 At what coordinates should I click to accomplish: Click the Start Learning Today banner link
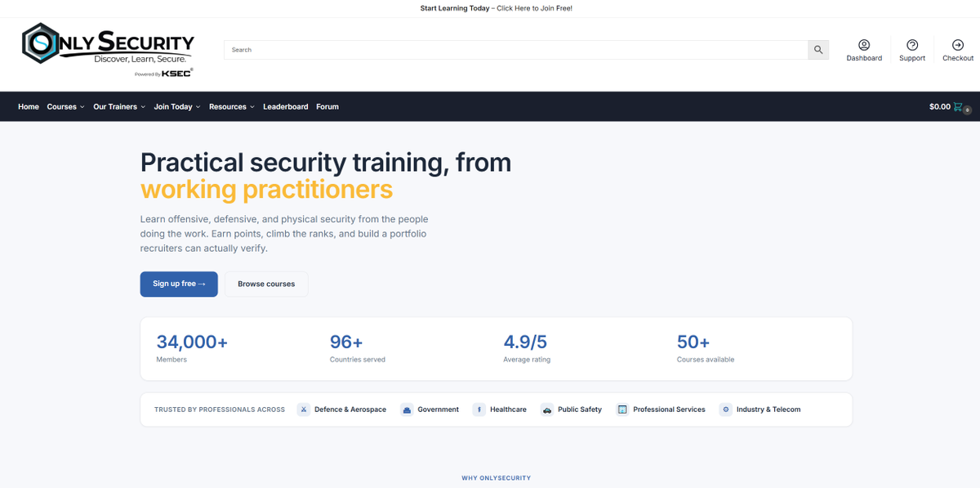(497, 8)
